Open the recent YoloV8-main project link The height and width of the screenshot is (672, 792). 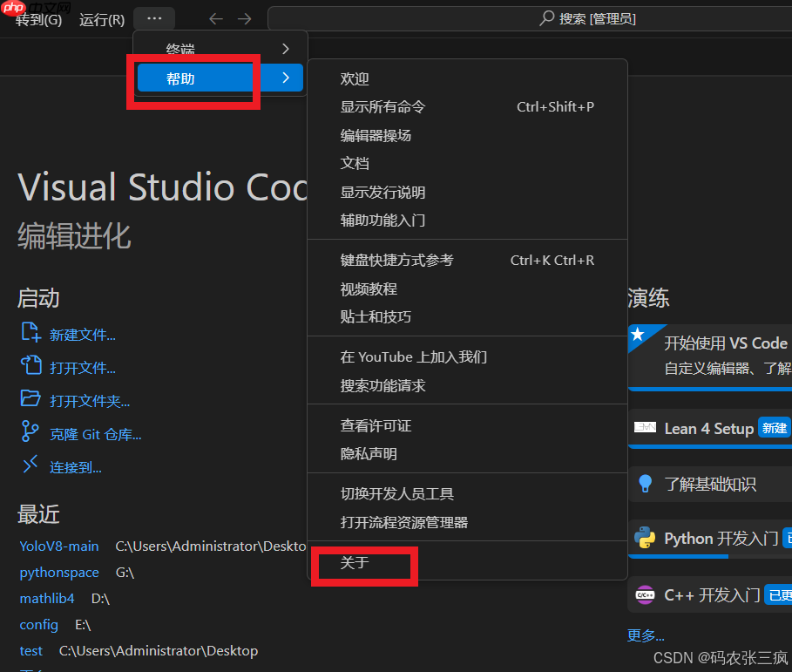click(x=58, y=546)
